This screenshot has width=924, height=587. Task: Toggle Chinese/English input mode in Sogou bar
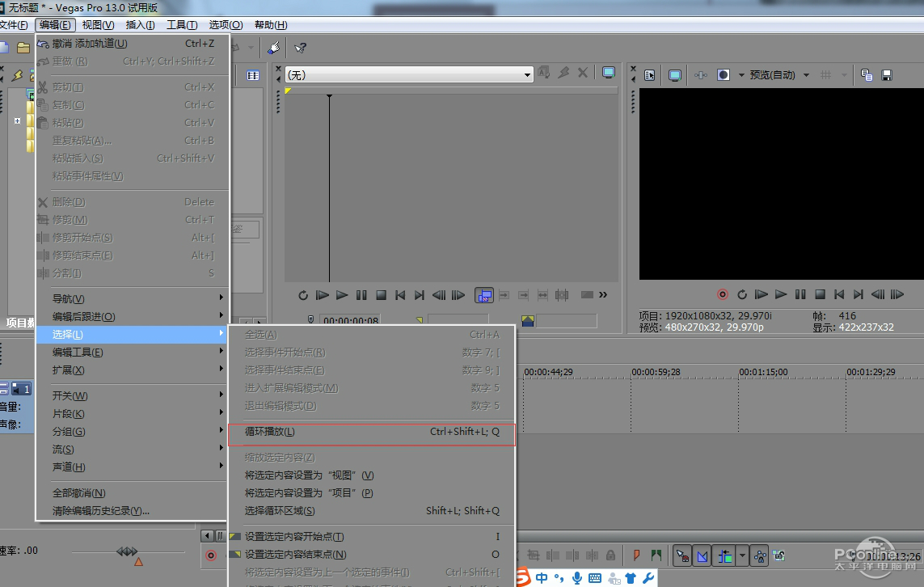click(x=542, y=578)
